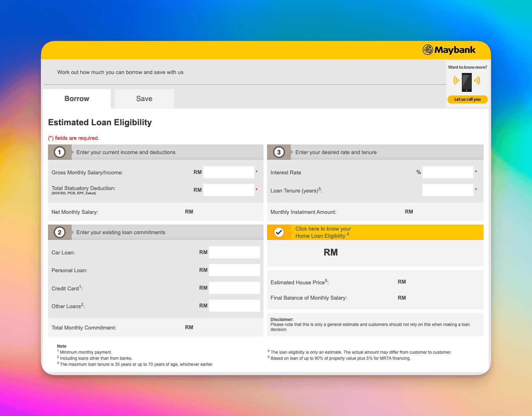Click the section heading Enter your desired rate and tenure

click(336, 152)
